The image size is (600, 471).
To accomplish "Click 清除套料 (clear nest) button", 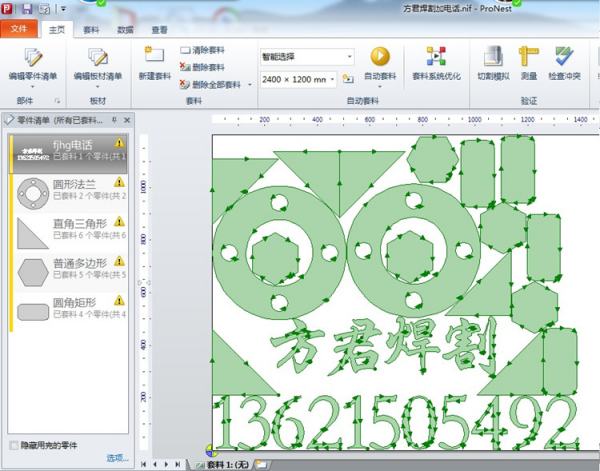I will [203, 49].
